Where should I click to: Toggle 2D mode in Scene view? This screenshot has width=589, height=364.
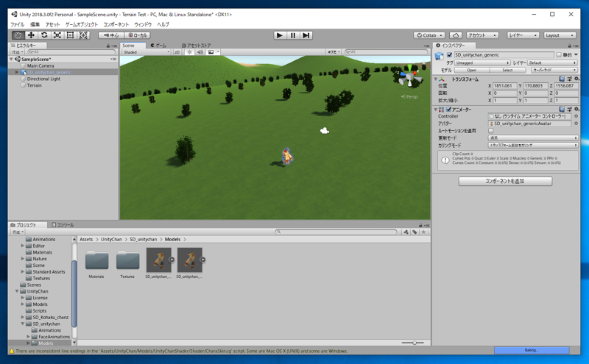click(177, 52)
